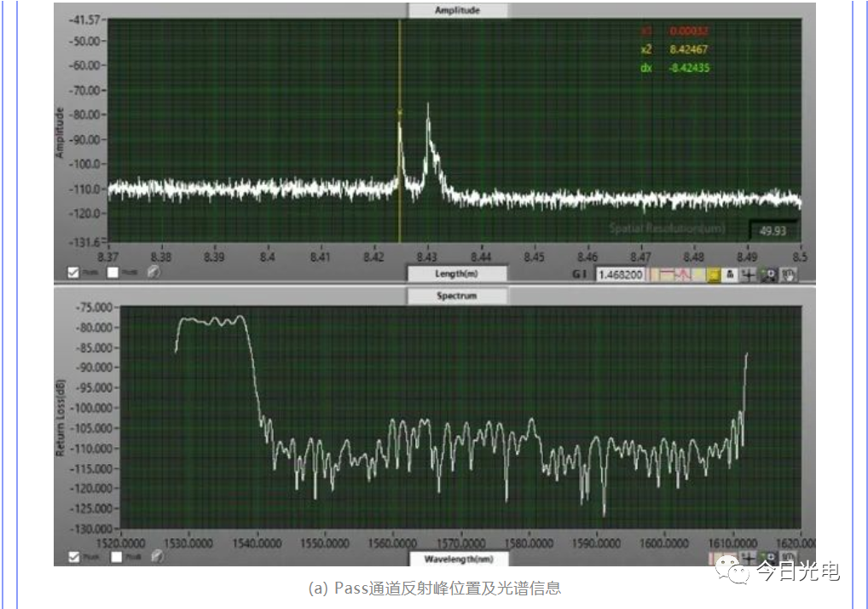This screenshot has height=609, width=868.
Task: Click the Spectrum plot title tab
Action: (457, 296)
